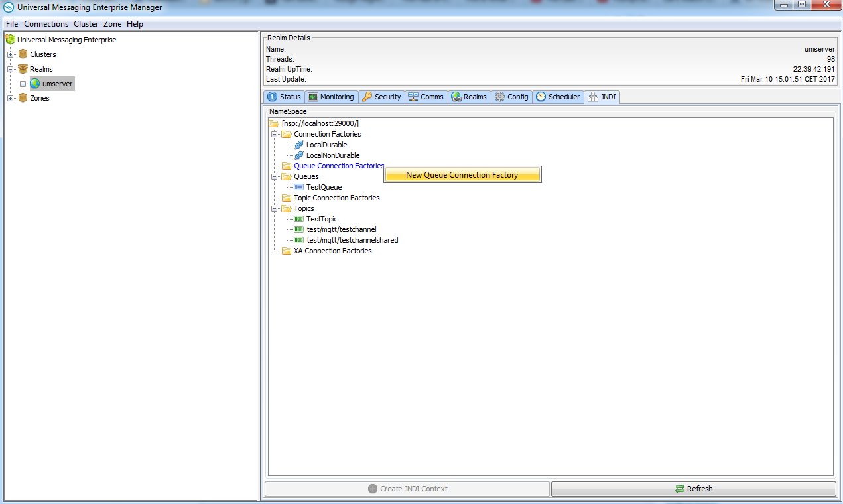The width and height of the screenshot is (843, 504).
Task: Click the LocalNonDurable connection factory icon
Action: click(299, 155)
